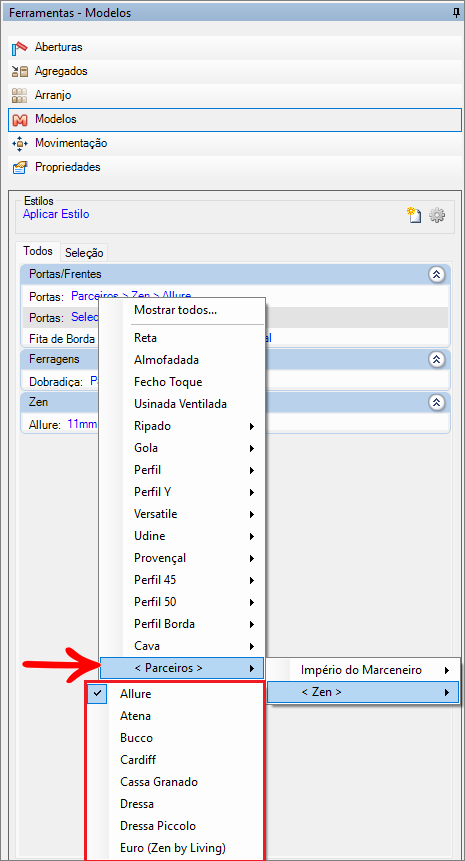Select the Bucco model
The height and width of the screenshot is (861, 465).
pos(175,738)
